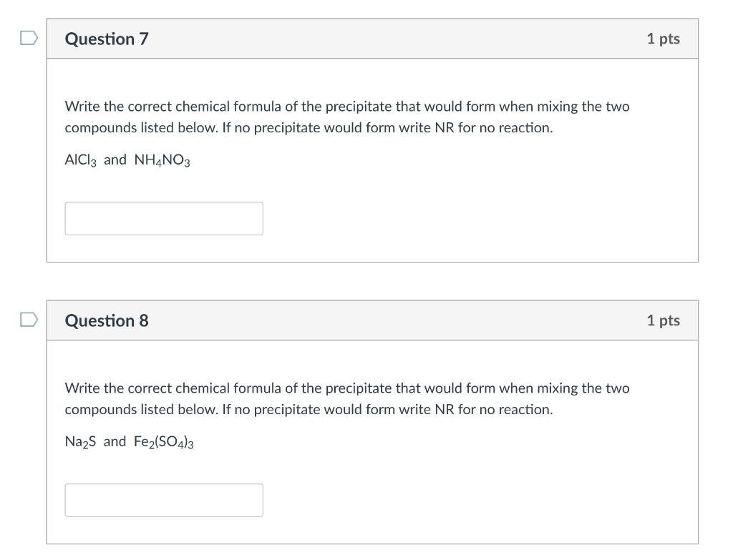Select the Question 7 header text
The image size is (733, 560).
pyautogui.click(x=107, y=39)
